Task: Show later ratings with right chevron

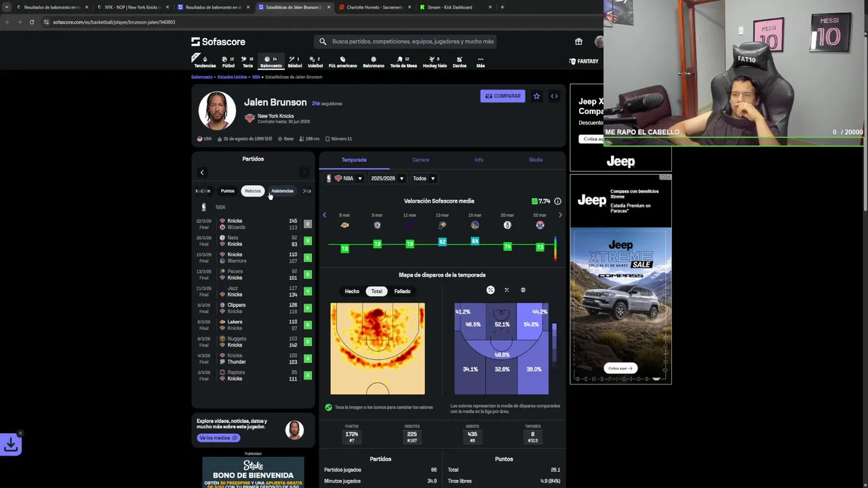Action: click(560, 215)
